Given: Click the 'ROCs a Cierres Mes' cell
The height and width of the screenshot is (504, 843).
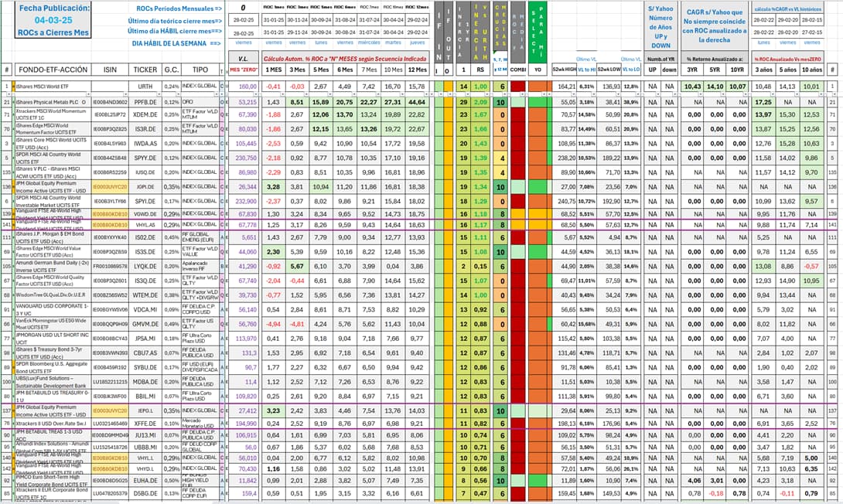Looking at the screenshot, I should pyautogui.click(x=53, y=32).
